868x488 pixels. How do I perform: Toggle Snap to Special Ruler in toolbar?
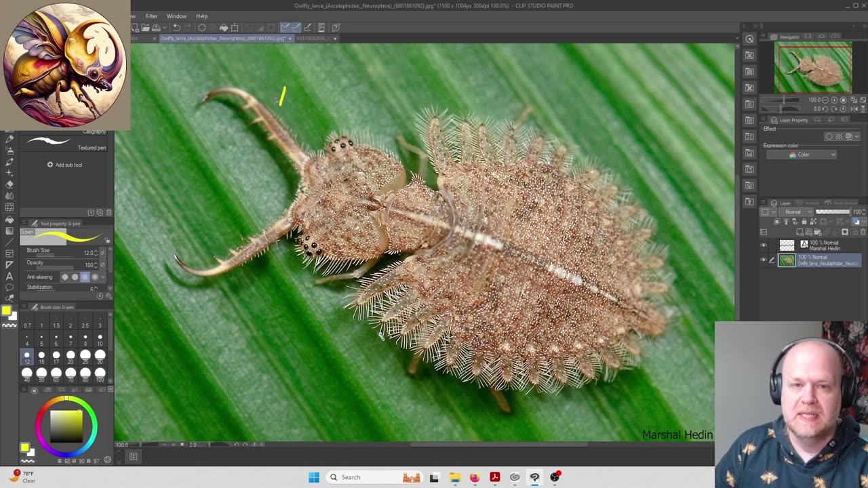(x=296, y=28)
